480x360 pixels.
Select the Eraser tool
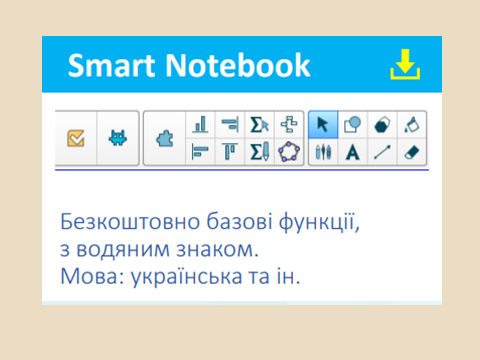tap(412, 153)
